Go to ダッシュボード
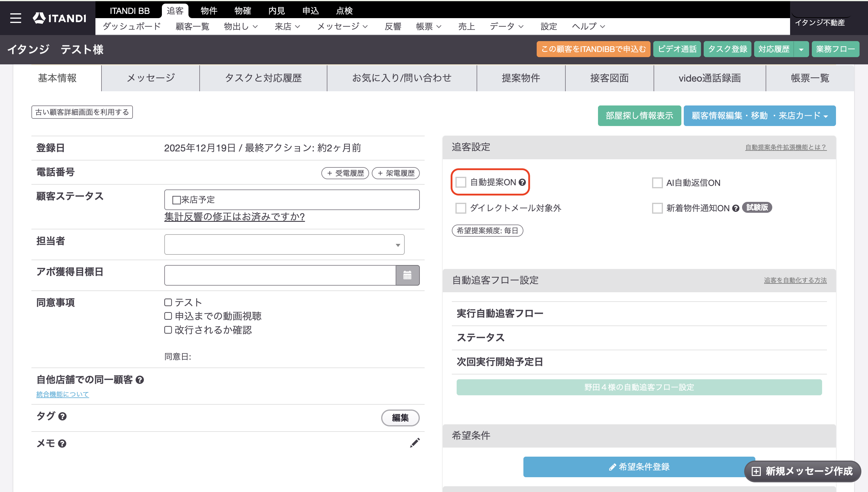 click(132, 26)
